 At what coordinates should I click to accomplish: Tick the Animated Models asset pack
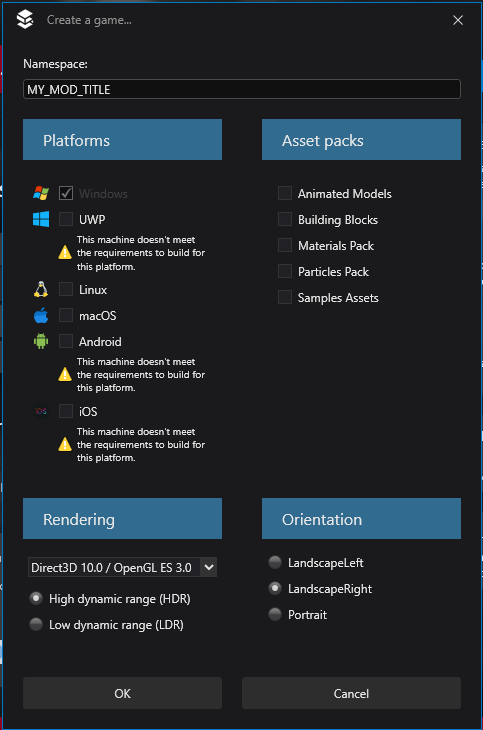[285, 193]
